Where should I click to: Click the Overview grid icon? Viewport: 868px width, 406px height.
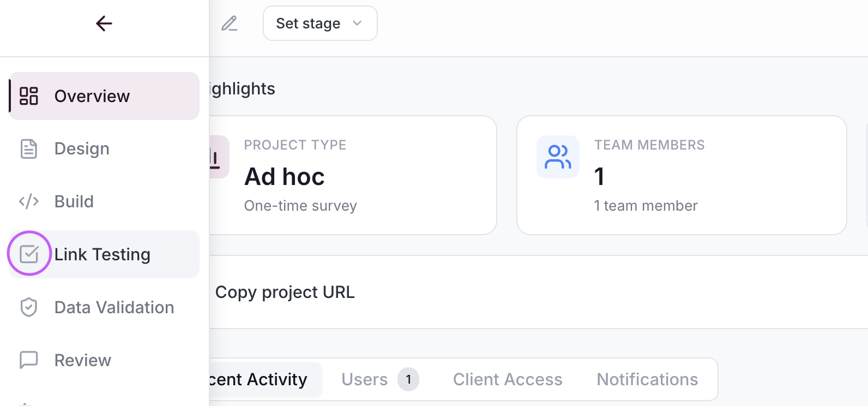(29, 96)
